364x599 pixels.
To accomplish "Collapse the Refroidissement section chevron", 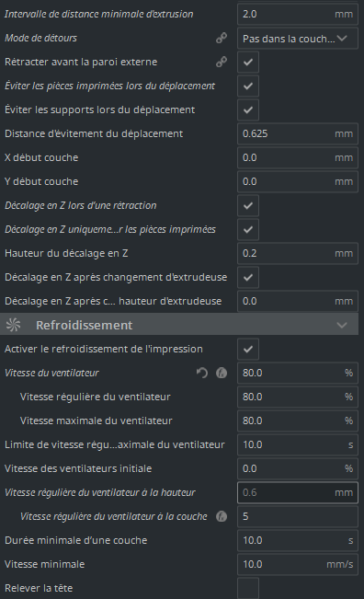I will pyautogui.click(x=342, y=325).
